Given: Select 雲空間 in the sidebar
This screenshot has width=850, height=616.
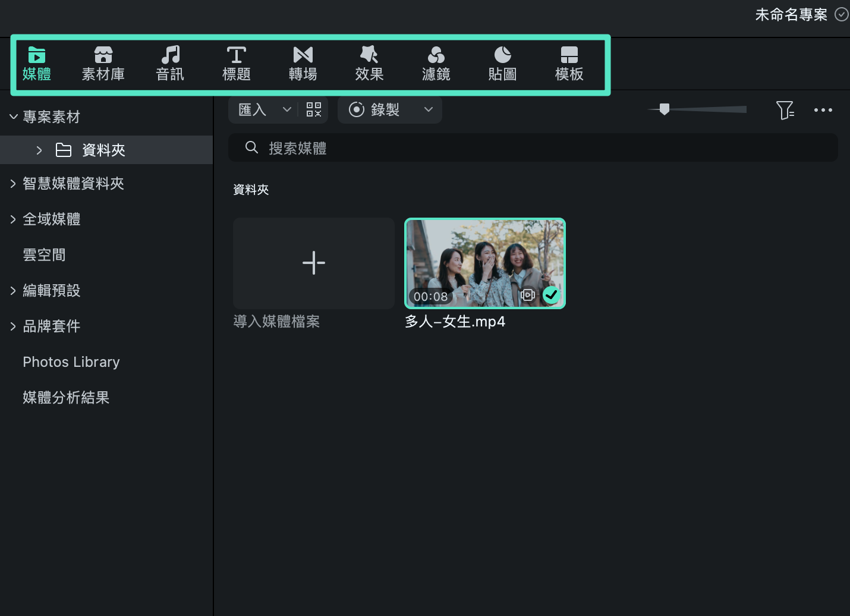Looking at the screenshot, I should pos(44,254).
